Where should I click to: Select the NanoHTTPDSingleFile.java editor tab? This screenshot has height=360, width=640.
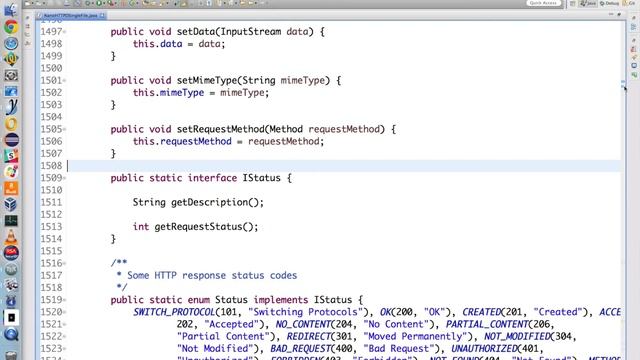pos(70,16)
